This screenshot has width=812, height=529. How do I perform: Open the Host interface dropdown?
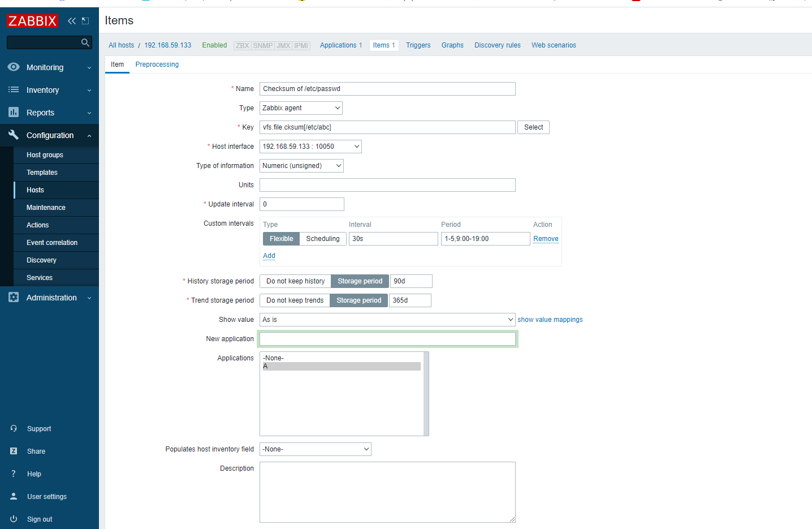point(310,147)
